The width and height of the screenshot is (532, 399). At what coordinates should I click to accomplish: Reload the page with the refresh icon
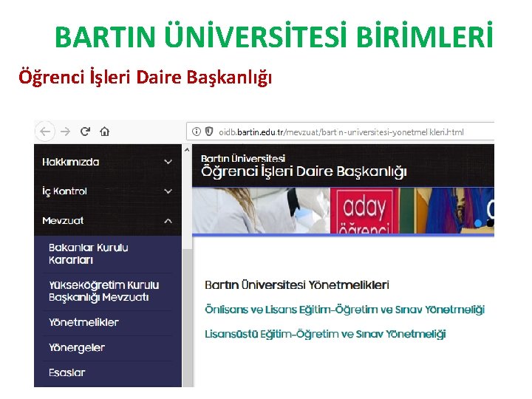tap(85, 132)
